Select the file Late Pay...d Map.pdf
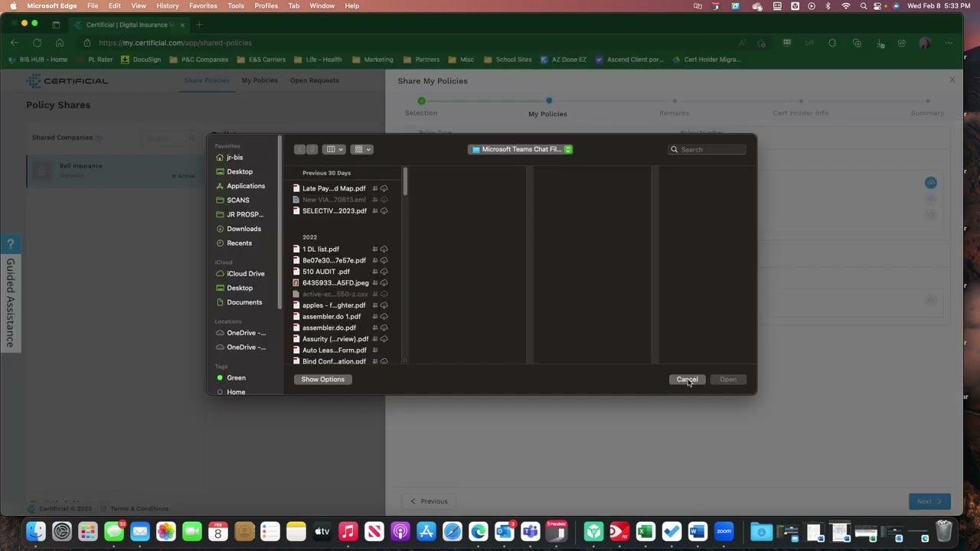This screenshot has width=980, height=551. coord(334,188)
